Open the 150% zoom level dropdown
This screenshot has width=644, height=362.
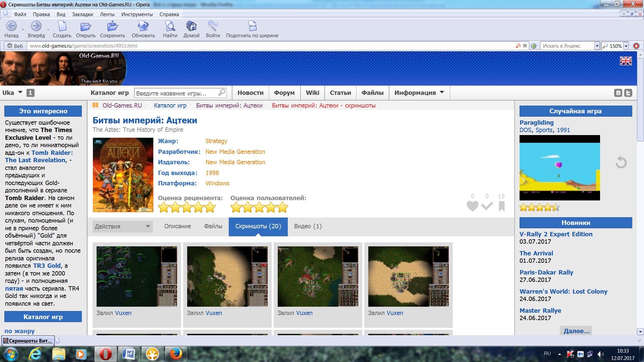[x=626, y=46]
